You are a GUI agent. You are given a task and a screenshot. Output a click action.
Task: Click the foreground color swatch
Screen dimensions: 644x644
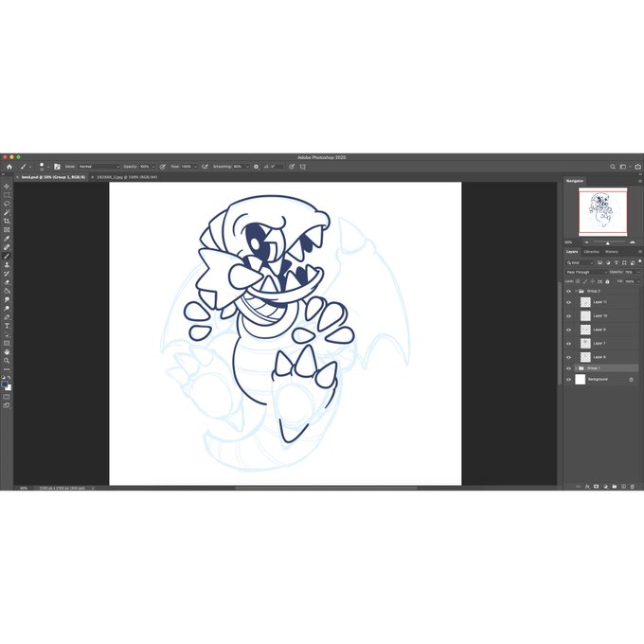coord(5,384)
